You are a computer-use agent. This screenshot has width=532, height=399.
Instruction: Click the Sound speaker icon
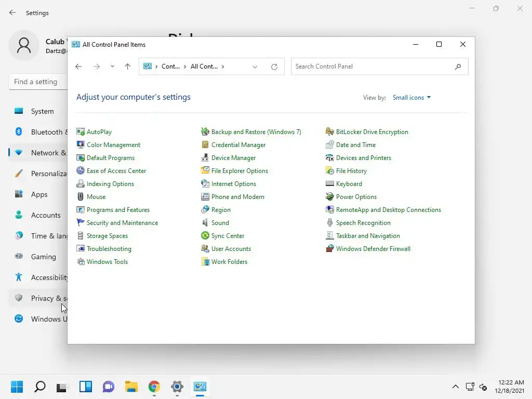tap(205, 222)
